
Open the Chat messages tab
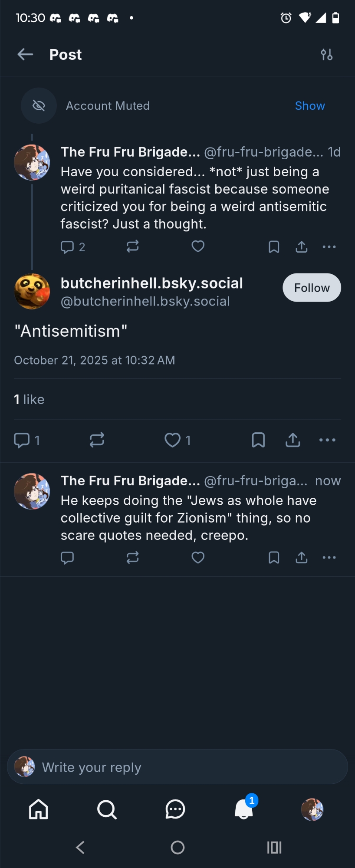[175, 809]
